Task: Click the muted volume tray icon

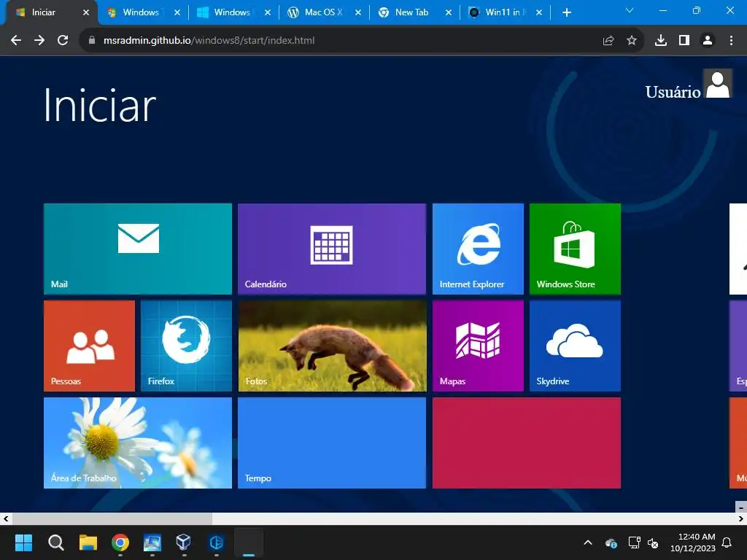Action: coord(653,542)
